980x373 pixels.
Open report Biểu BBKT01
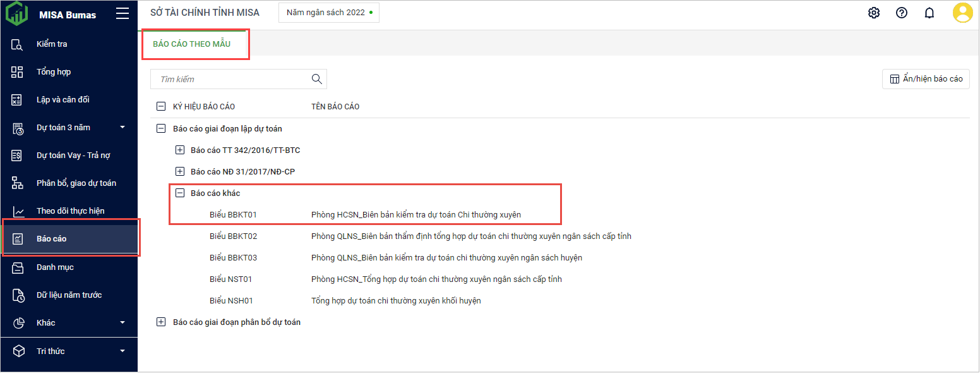coord(233,215)
